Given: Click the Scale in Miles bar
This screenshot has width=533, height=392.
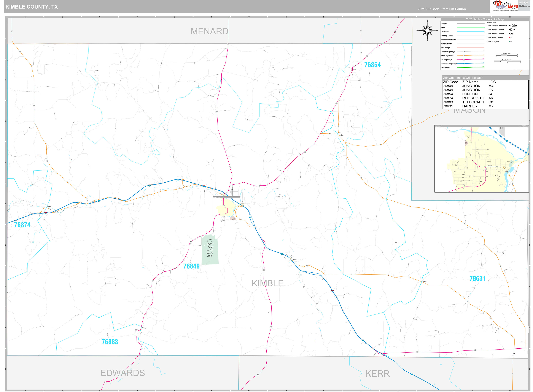Looking at the screenshot, I should point(507,55).
